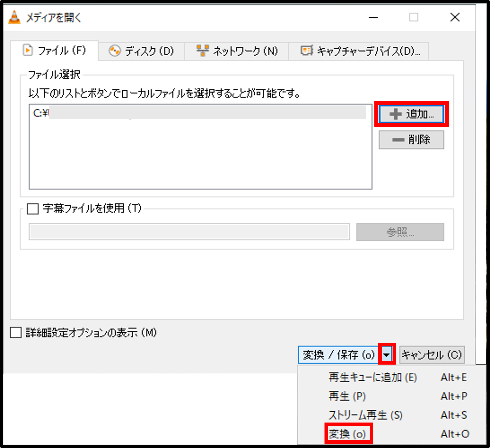The image size is (490, 448).
Task: Select ストリーム再生 (S) menu entry
Action: tap(365, 415)
